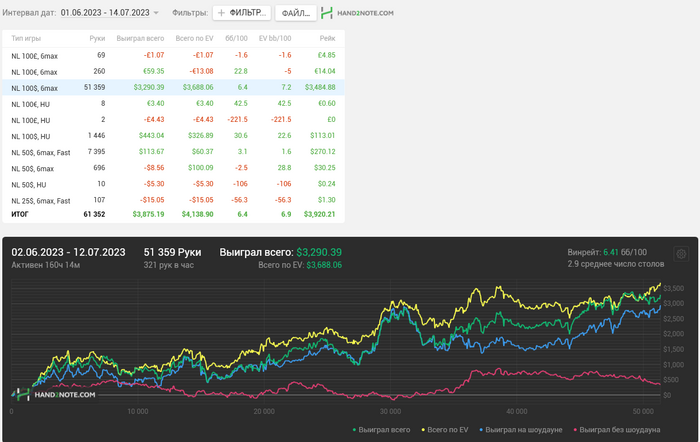
Task: Sort by 'EV bb/100' column header
Action: pos(276,37)
